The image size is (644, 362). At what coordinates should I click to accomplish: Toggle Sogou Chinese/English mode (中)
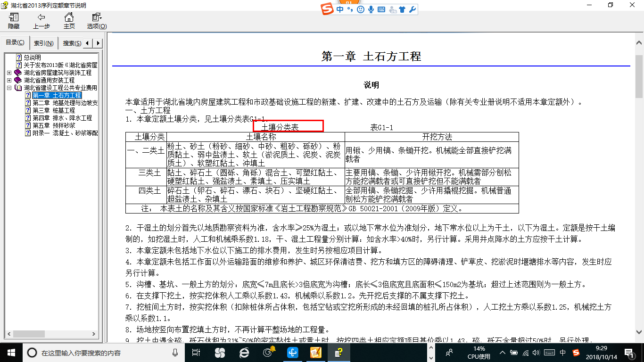click(x=340, y=9)
